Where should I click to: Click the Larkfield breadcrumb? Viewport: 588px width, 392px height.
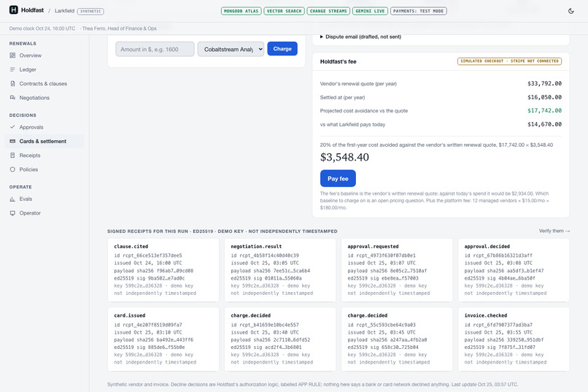[64, 11]
